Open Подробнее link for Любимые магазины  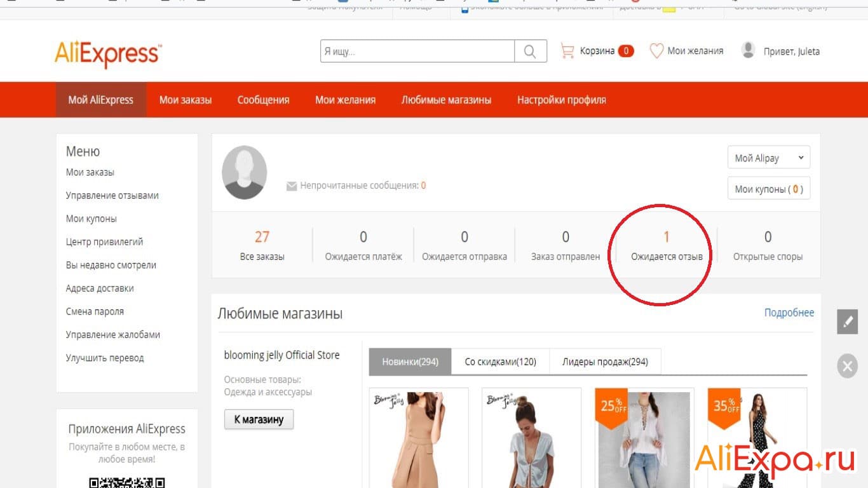click(x=789, y=313)
